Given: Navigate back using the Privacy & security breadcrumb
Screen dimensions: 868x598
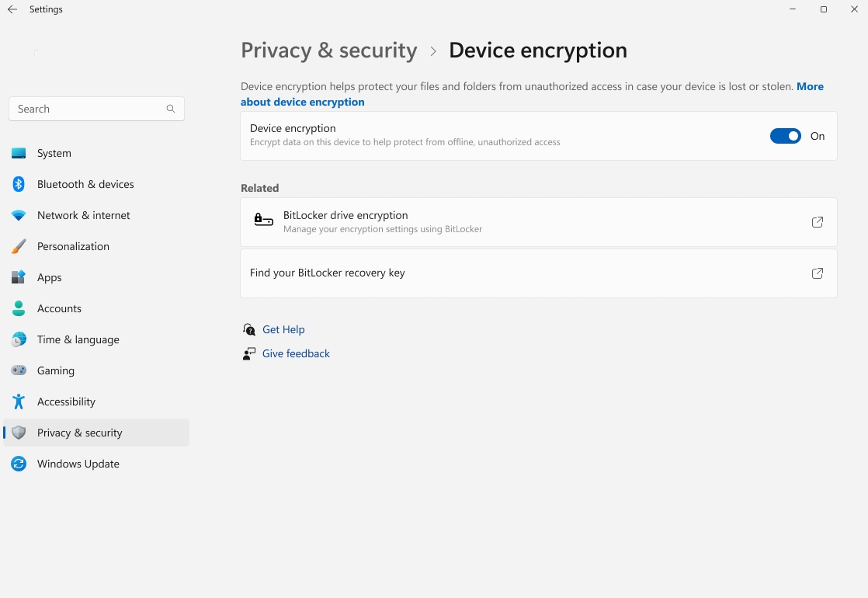Looking at the screenshot, I should tap(328, 50).
